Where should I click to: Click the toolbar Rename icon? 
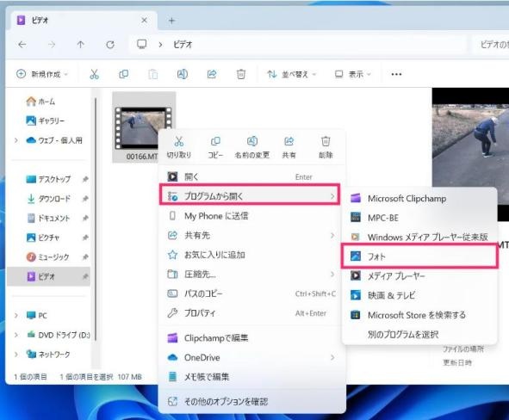coord(182,74)
